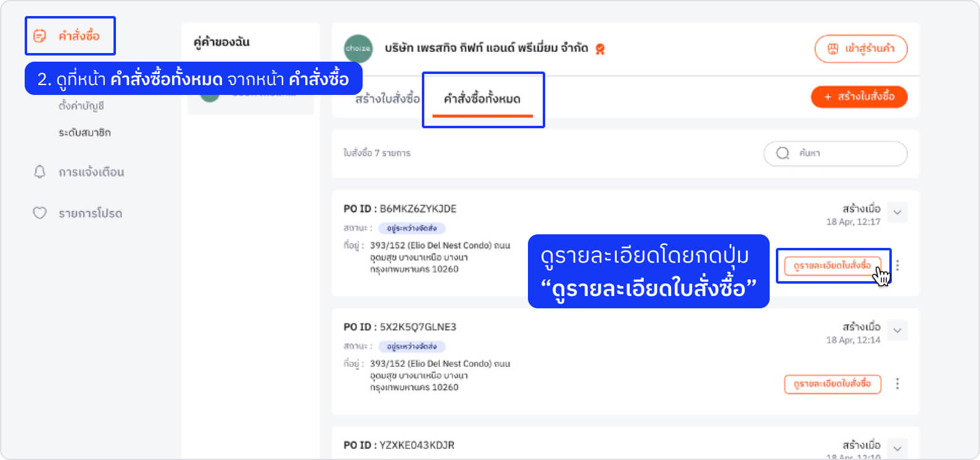Screen dimensions: 980x460
Task: Open รายการโปรด favorites menu
Action: pyautogui.click(x=91, y=213)
